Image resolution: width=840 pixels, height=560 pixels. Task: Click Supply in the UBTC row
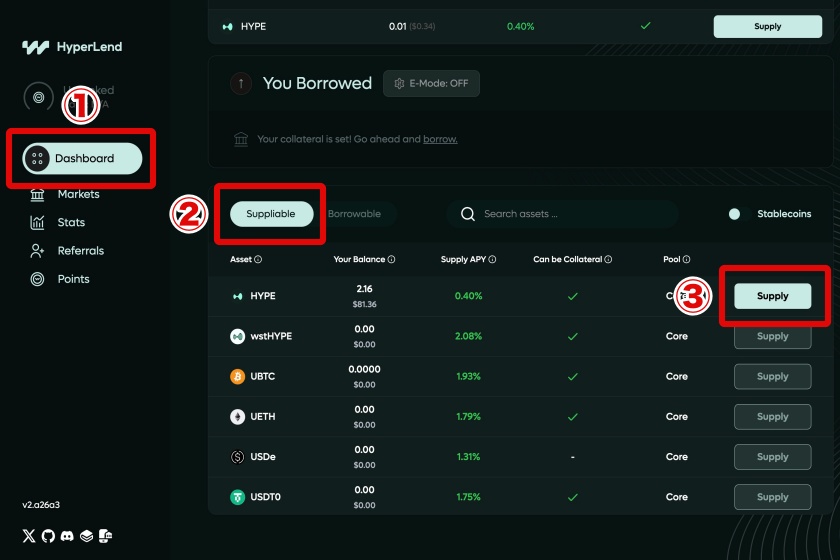[772, 377]
